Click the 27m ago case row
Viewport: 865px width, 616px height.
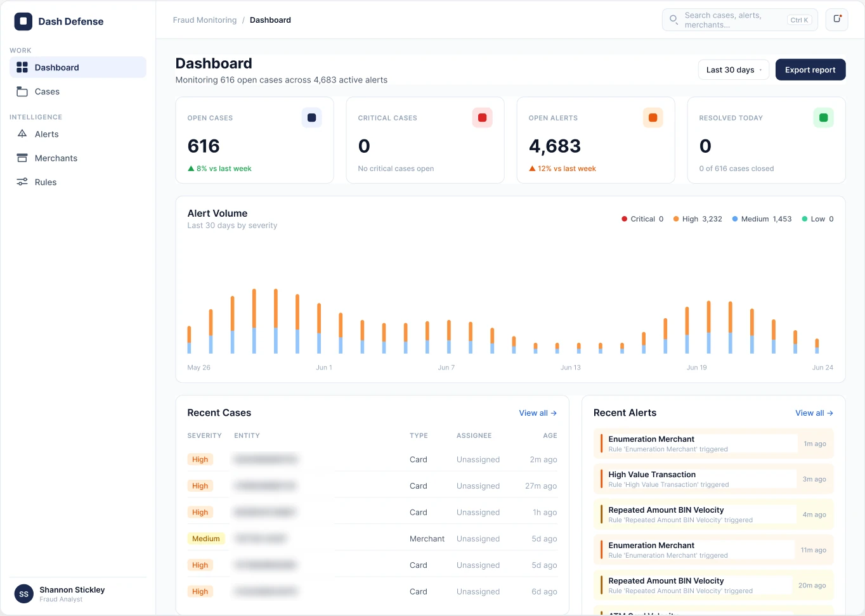tap(372, 486)
